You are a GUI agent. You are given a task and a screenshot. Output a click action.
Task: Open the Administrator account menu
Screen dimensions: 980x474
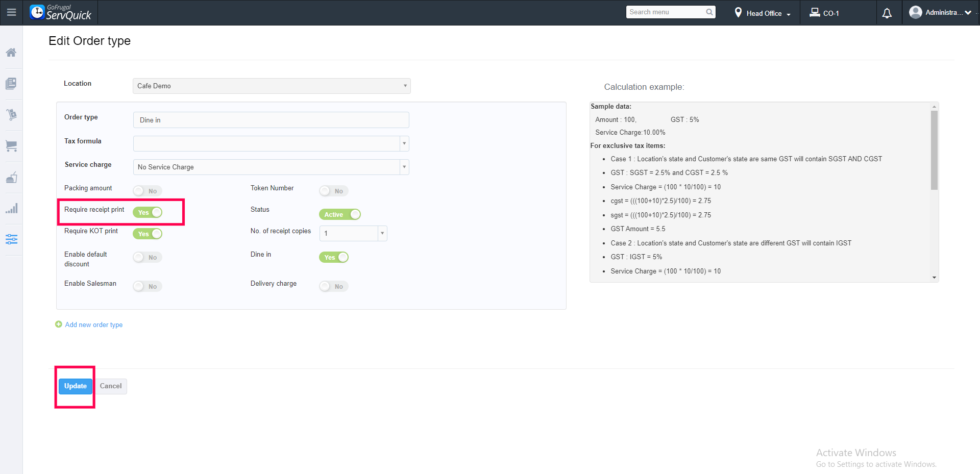(940, 12)
